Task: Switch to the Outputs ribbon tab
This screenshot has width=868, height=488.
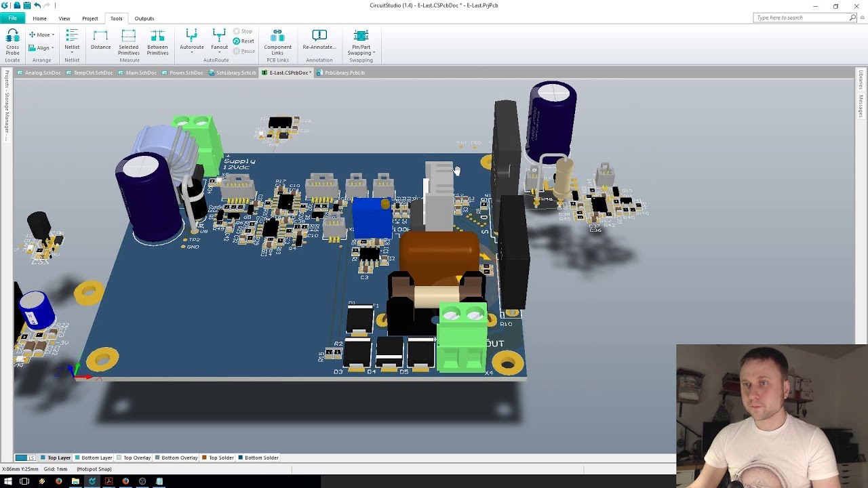Action: coord(144,18)
